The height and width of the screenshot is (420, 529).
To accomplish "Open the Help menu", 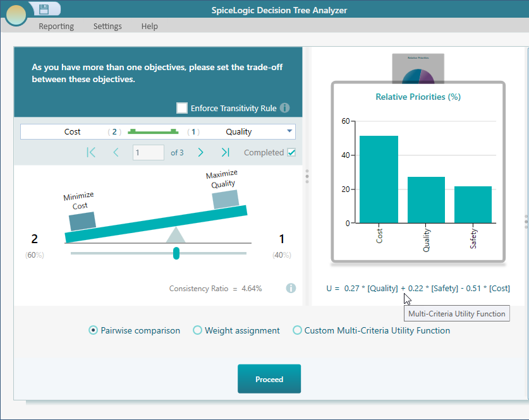I will tap(150, 27).
